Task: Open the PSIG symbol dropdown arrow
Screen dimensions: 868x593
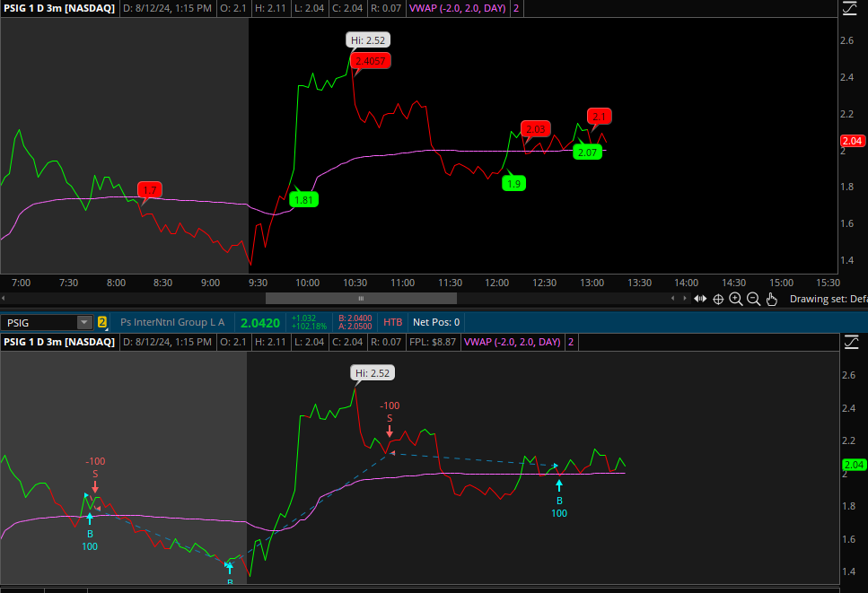Action: (x=84, y=322)
